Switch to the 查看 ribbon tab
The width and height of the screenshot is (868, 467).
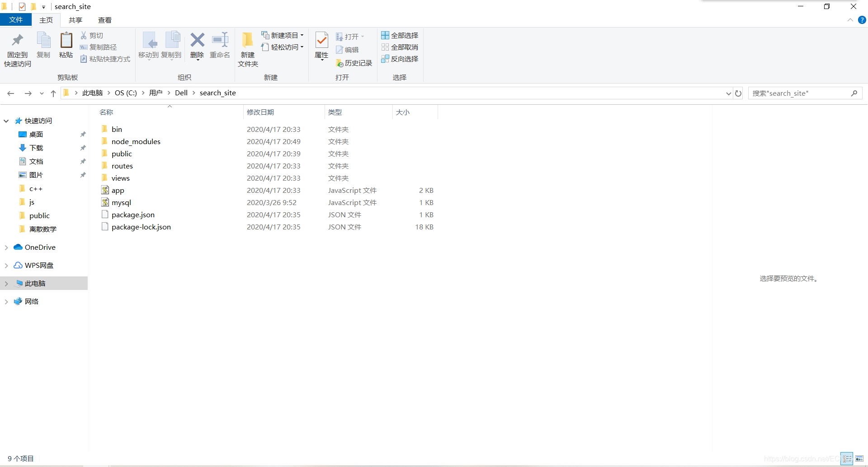tap(105, 20)
